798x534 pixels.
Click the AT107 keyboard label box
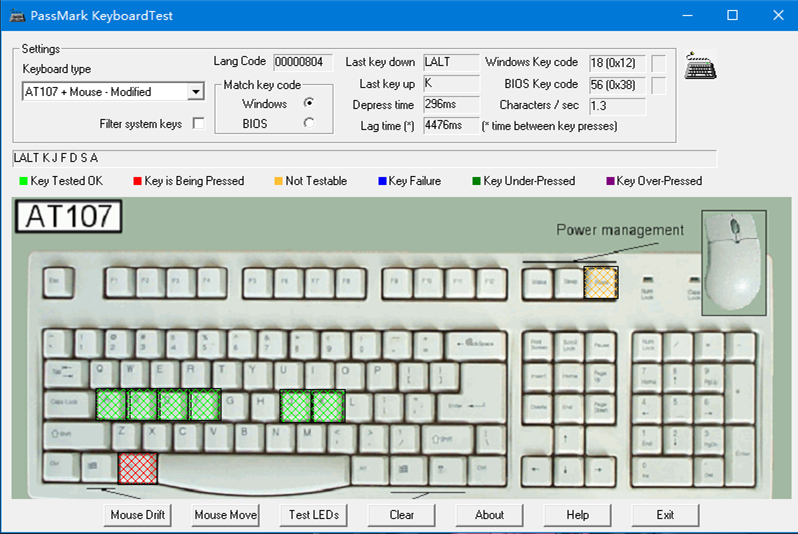click(x=69, y=216)
